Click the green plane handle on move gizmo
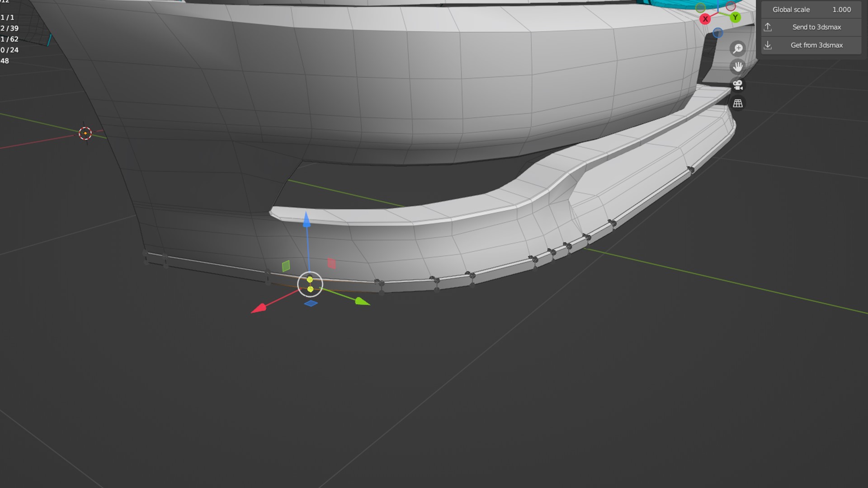This screenshot has width=868, height=488. pyautogui.click(x=286, y=266)
